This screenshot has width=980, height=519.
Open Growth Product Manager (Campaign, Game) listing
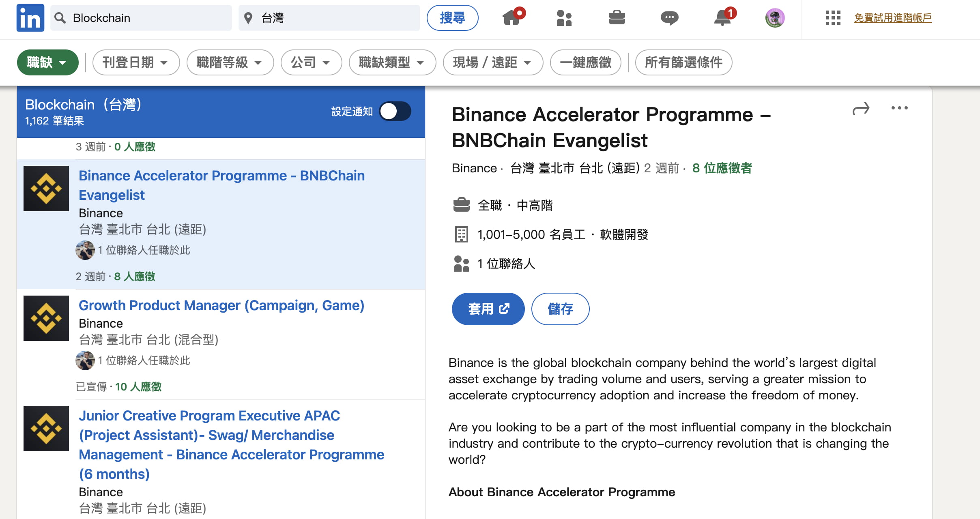coord(221,305)
